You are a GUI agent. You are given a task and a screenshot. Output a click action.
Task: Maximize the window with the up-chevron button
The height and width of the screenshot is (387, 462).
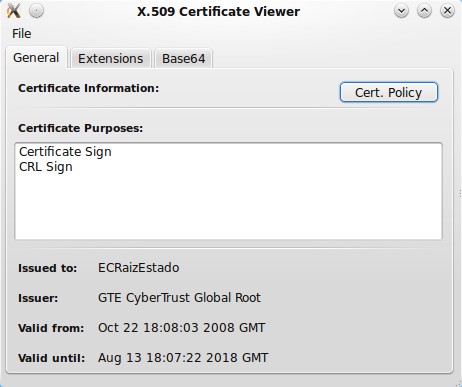coord(424,11)
